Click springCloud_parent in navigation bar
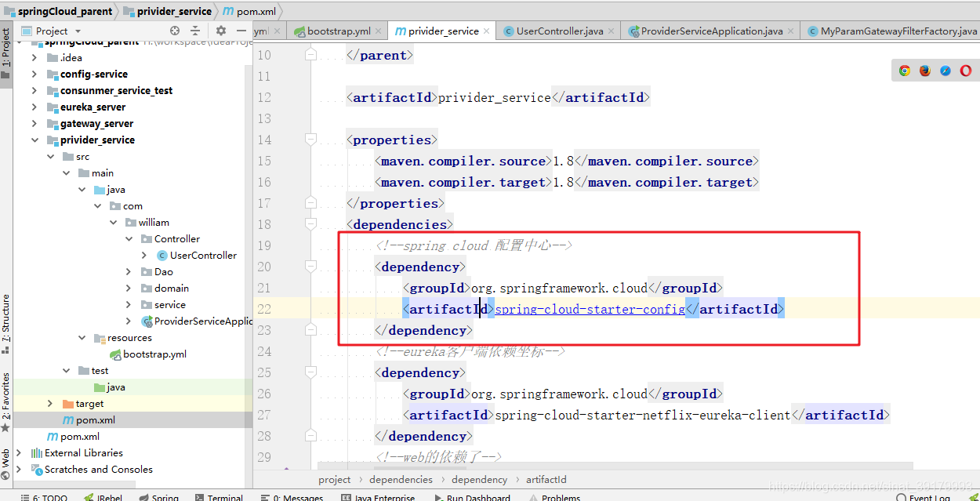 click(58, 11)
